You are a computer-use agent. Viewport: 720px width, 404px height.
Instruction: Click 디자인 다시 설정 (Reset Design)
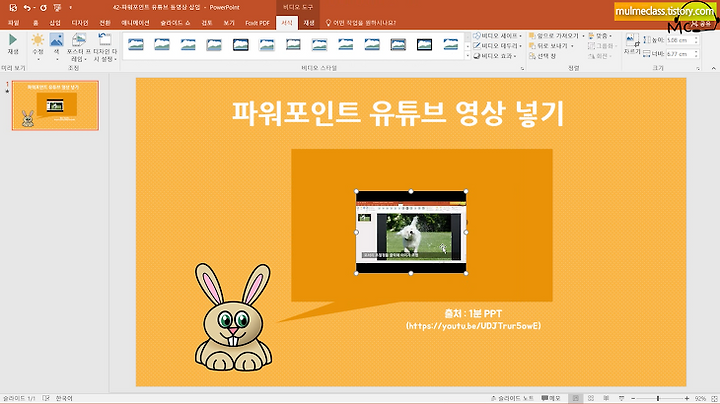point(105,47)
